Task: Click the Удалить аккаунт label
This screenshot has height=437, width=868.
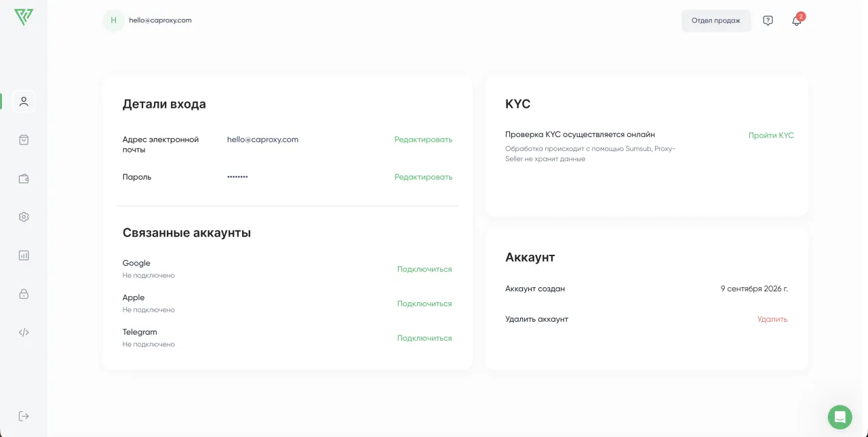Action: [x=536, y=319]
